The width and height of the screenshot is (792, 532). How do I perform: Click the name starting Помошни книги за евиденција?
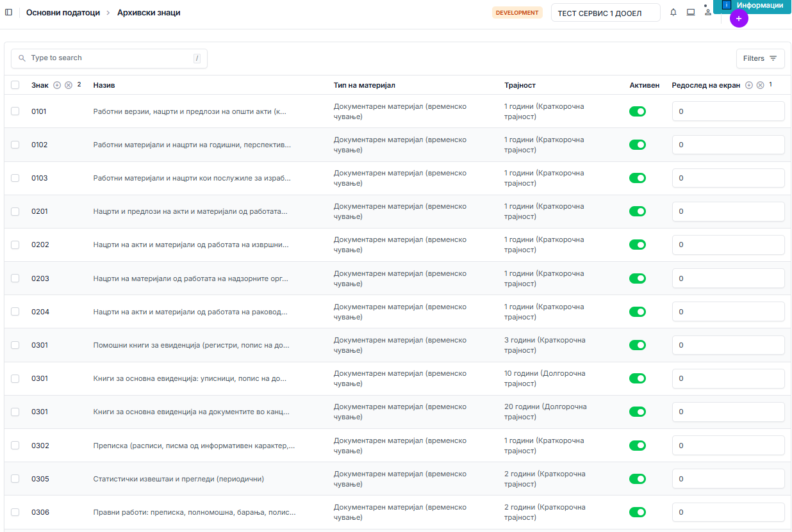(x=192, y=345)
